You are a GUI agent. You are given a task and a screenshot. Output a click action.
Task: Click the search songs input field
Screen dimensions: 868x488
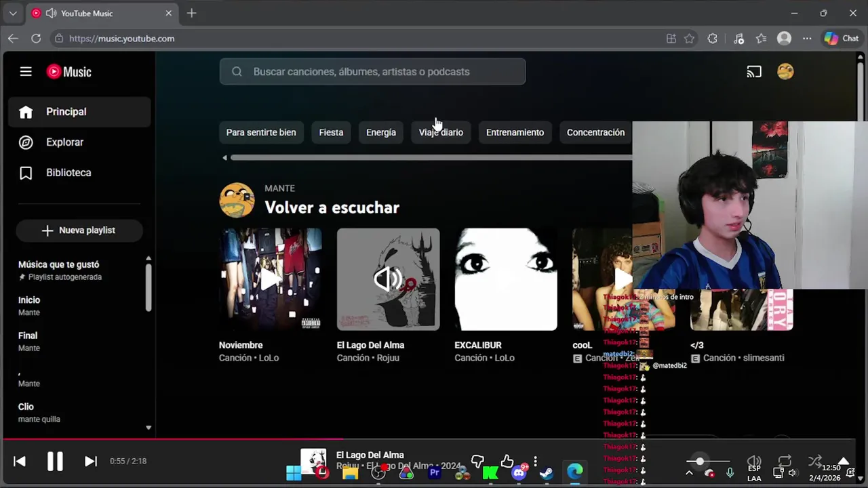pyautogui.click(x=372, y=71)
